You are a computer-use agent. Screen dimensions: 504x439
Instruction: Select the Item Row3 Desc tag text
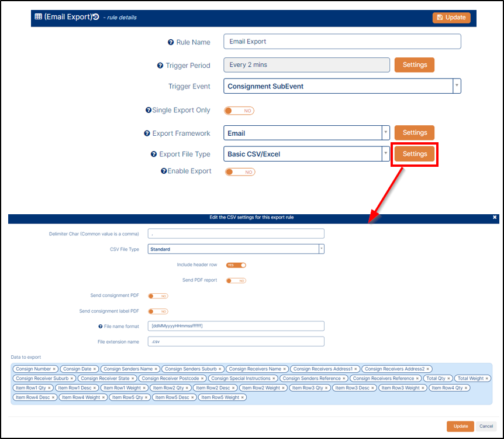click(353, 388)
